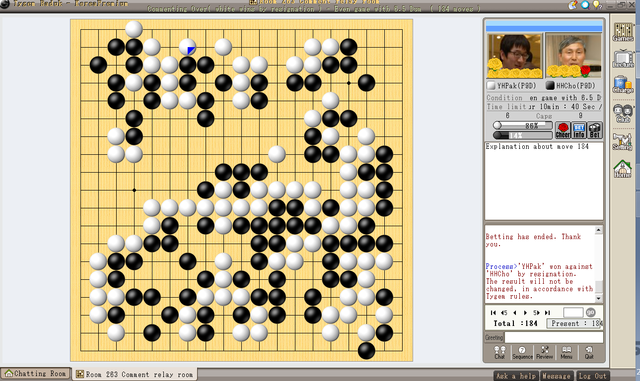640x381 pixels.
Task: Click the Time limit row text
Action: [544, 107]
